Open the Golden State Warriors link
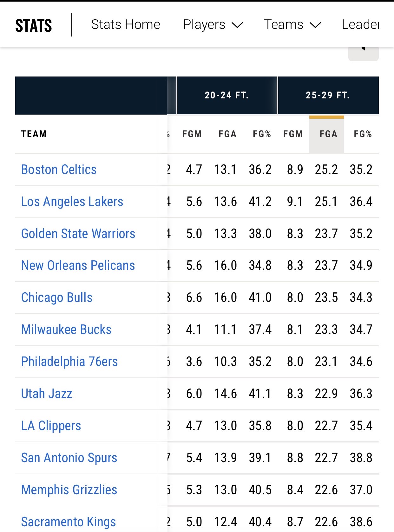The image size is (394, 532). point(78,234)
